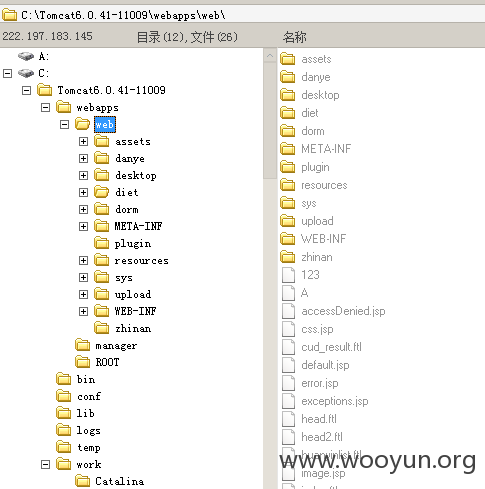Collapse the web tree node
This screenshot has width=485, height=489.
(x=64, y=124)
